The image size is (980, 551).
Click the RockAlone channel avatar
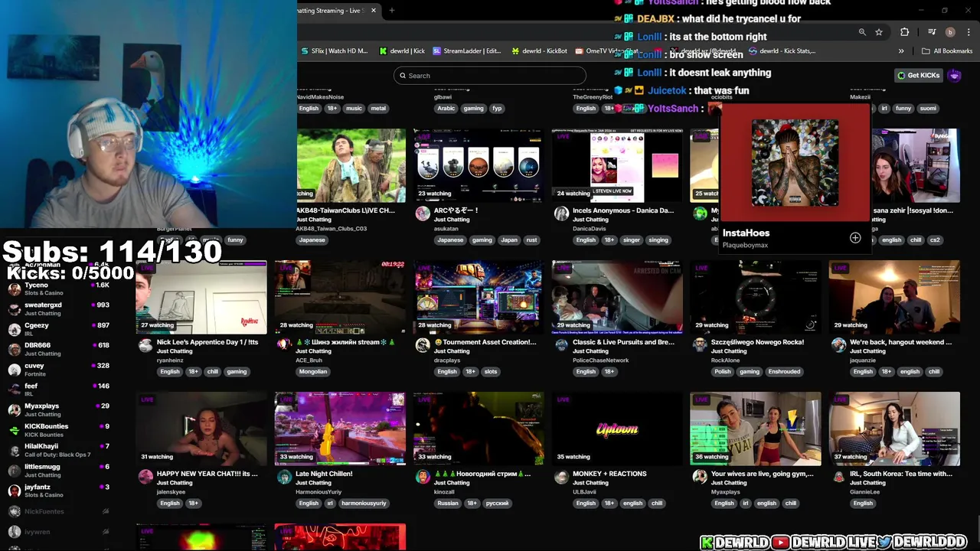coord(700,345)
